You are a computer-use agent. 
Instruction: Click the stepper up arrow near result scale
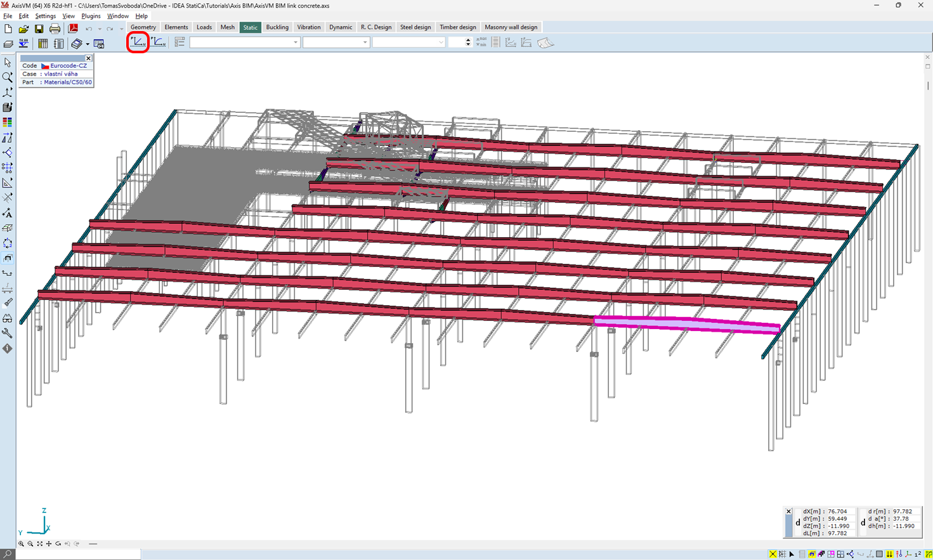tap(467, 39)
